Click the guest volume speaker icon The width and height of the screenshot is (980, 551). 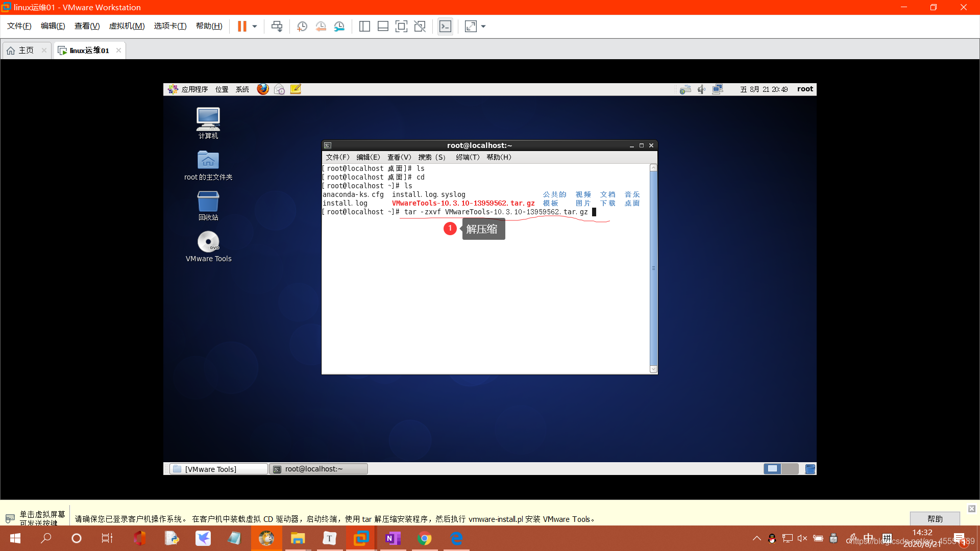pyautogui.click(x=702, y=89)
